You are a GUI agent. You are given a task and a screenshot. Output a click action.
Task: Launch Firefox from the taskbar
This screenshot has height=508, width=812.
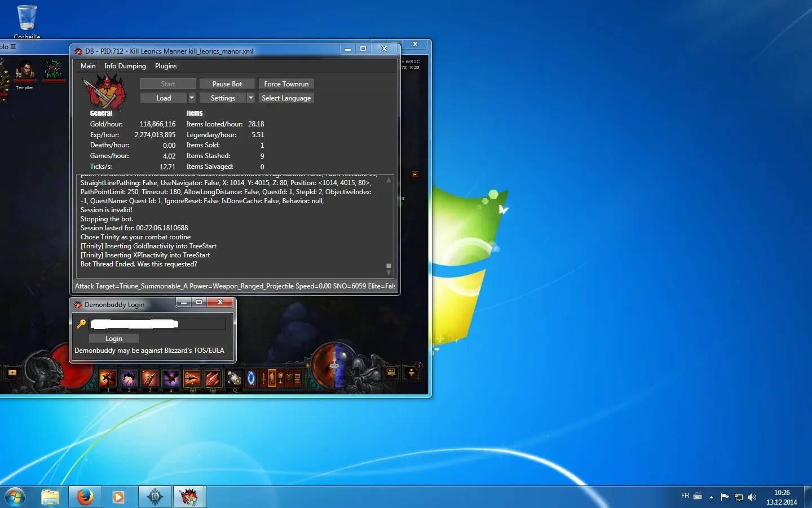[x=85, y=497]
